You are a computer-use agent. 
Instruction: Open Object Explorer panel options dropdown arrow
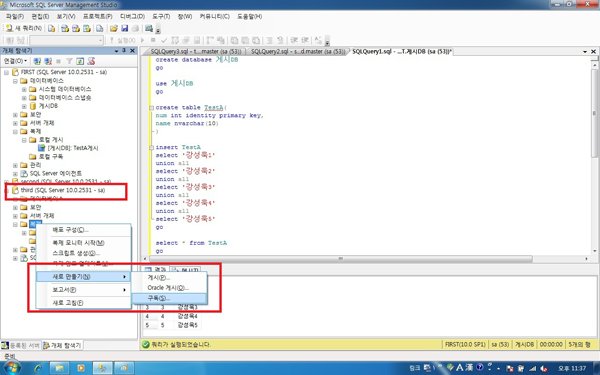coord(116,51)
